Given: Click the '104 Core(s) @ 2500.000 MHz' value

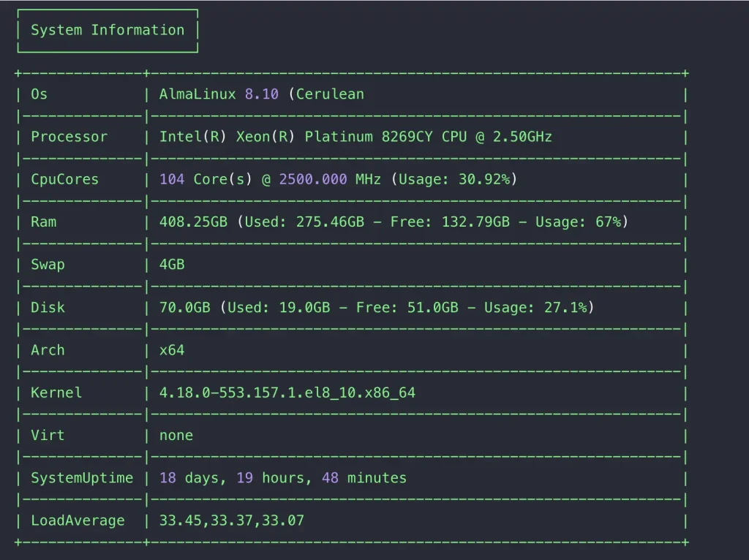Looking at the screenshot, I should 338,180.
